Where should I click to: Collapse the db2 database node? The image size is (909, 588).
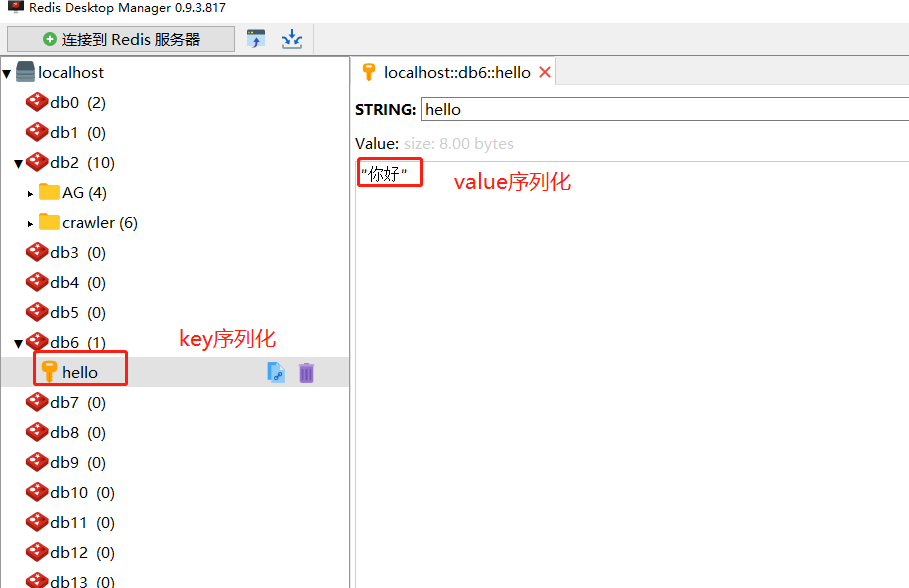coord(18,162)
